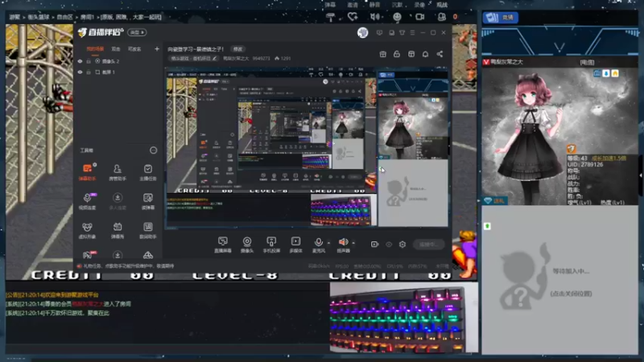
Task: Click the waiting-to-join empty player slot
Action: tap(559, 280)
